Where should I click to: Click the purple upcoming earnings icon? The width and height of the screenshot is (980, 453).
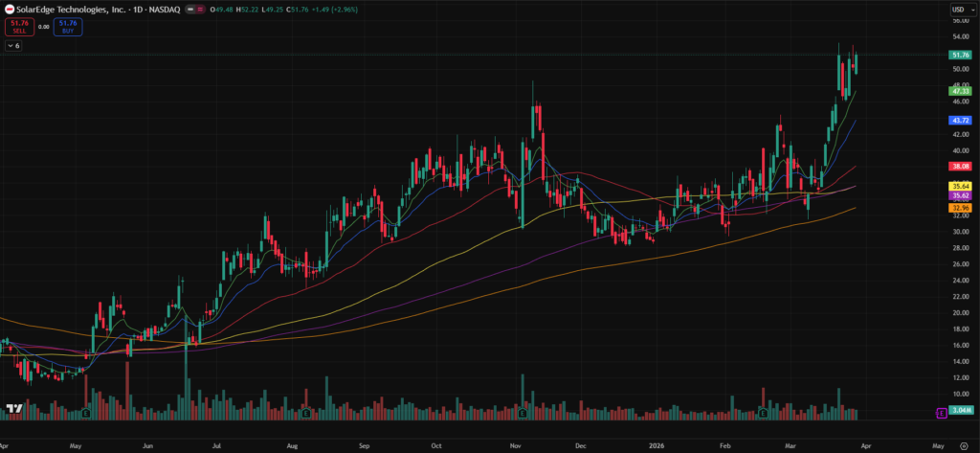click(941, 413)
